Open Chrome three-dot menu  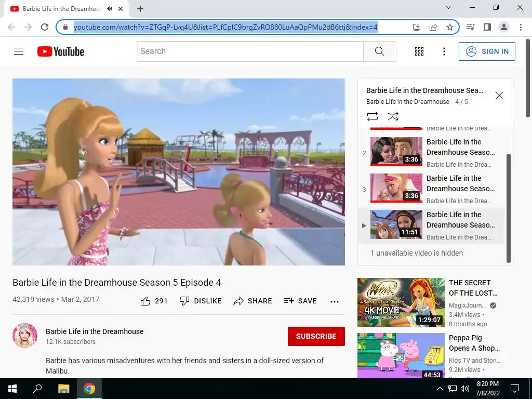pos(521,27)
